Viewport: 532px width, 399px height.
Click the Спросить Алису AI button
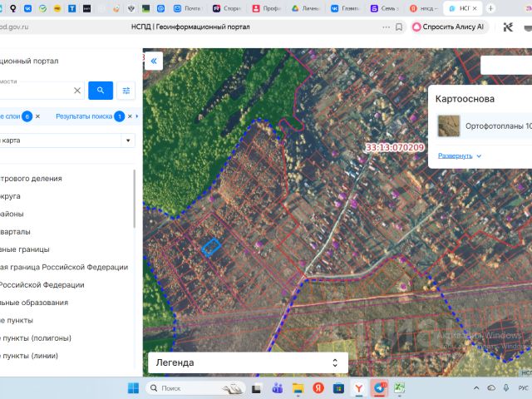[x=449, y=27]
